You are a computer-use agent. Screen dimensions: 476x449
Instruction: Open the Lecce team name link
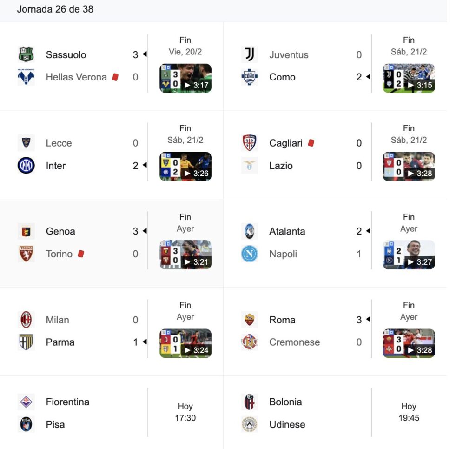click(x=59, y=143)
